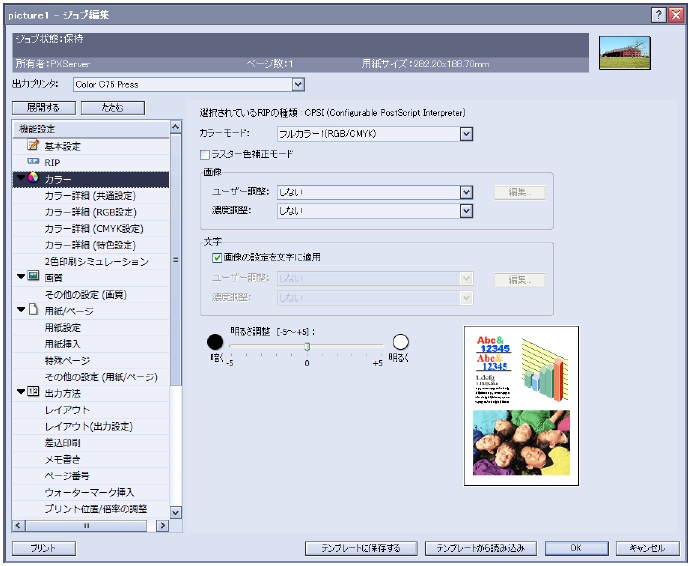692x566 pixels.
Task: Select ウォーターマーク挿入 in the sidebar
Action: coord(89,492)
